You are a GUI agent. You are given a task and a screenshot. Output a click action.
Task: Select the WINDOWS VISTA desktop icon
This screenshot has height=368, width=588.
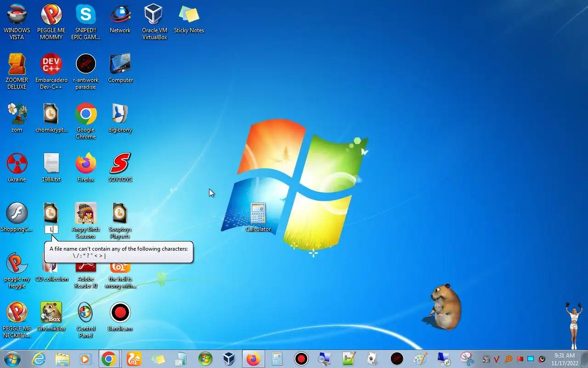pos(17,22)
